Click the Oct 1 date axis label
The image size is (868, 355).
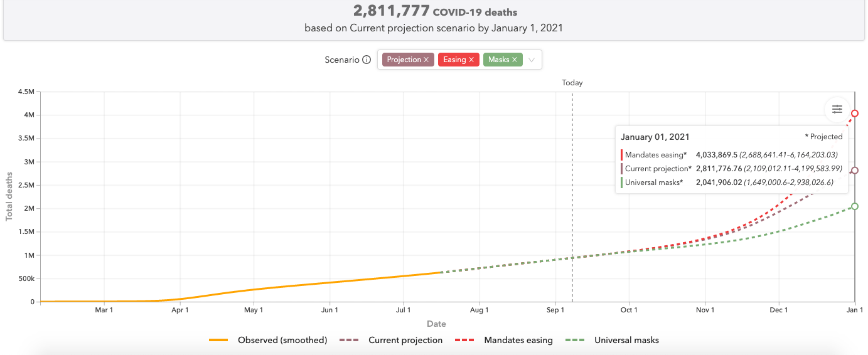click(629, 310)
